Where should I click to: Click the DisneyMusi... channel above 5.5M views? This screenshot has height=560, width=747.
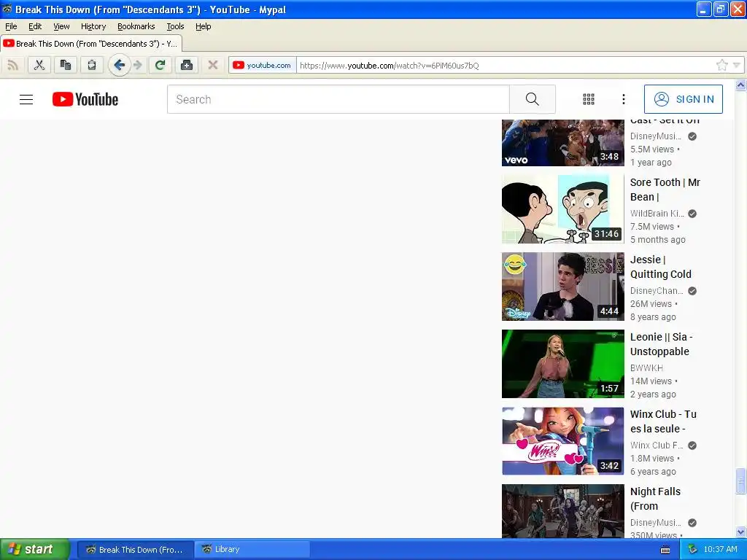pyautogui.click(x=656, y=136)
